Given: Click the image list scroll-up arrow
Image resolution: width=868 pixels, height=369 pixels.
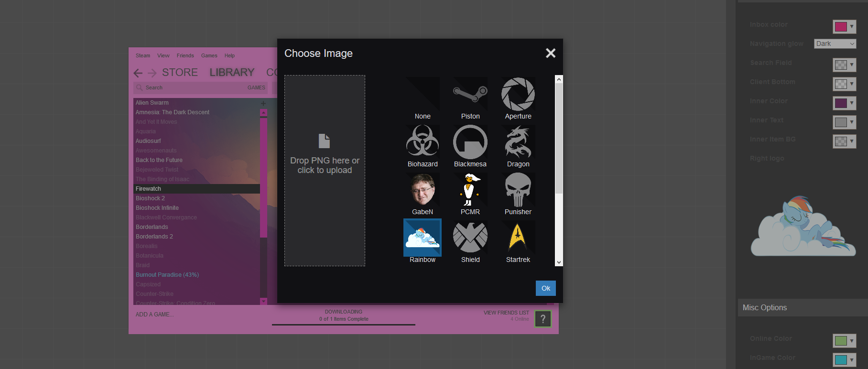Looking at the screenshot, I should coord(559,79).
